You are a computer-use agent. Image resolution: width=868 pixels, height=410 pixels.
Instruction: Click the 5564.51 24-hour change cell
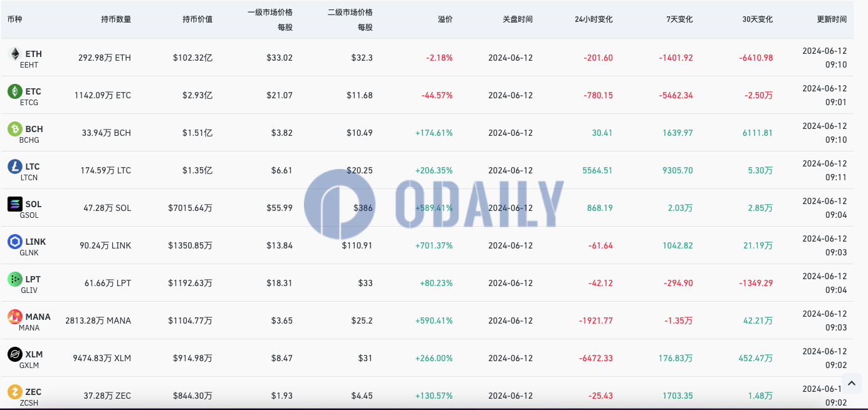(597, 170)
